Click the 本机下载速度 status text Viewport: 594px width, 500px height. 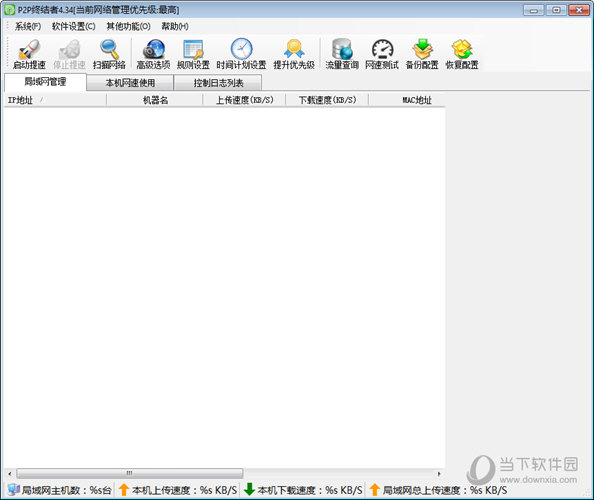[x=310, y=490]
